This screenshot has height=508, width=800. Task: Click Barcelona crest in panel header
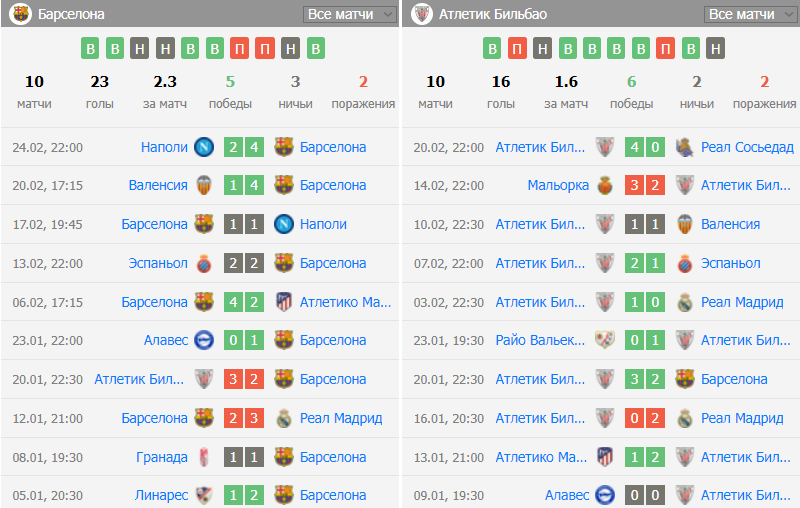coord(20,14)
